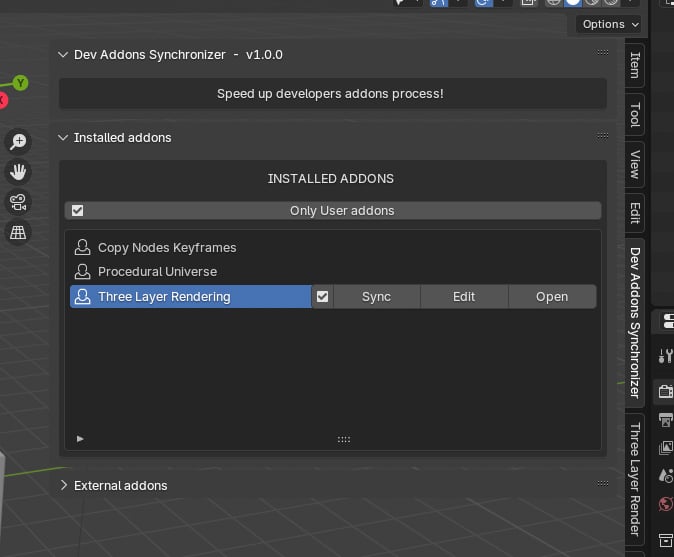Toggle the camera view icon

[x=18, y=202]
